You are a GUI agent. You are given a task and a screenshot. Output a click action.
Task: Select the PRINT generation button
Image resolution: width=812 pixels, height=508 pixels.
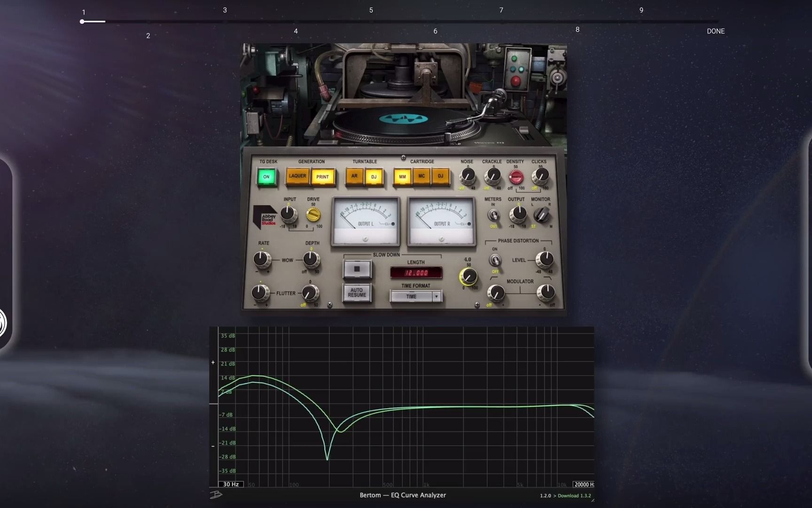(x=322, y=177)
